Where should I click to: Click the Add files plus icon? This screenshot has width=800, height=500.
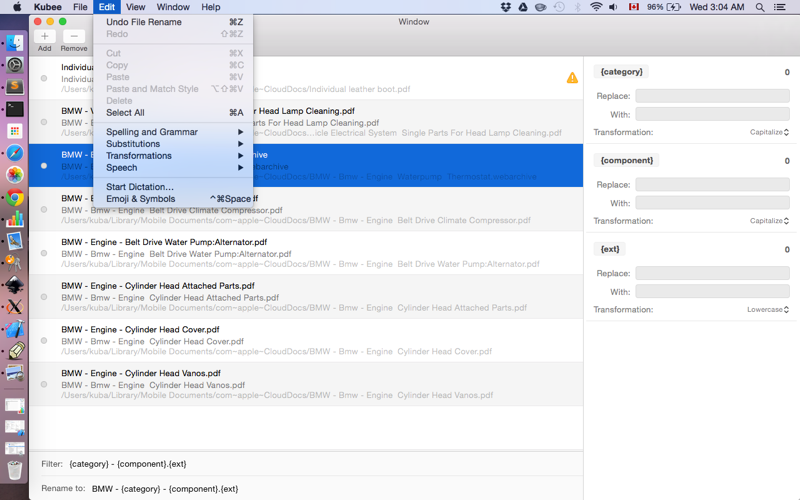tap(44, 36)
